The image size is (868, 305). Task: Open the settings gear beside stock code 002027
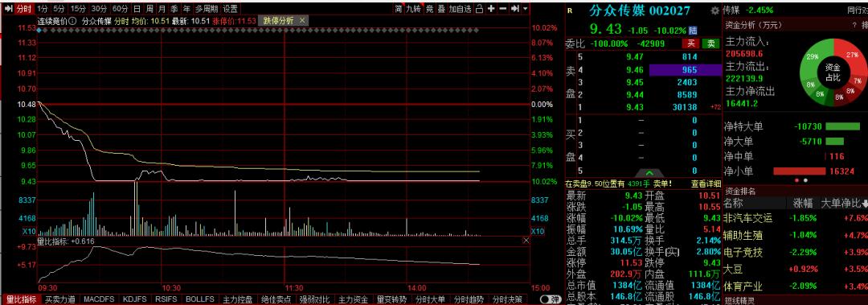point(714,10)
